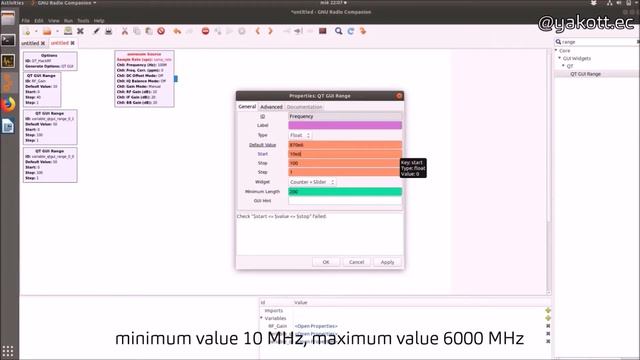Expand the recent files dropdown beside Open
The width and height of the screenshot is (640, 360).
pyautogui.click(x=58, y=31)
